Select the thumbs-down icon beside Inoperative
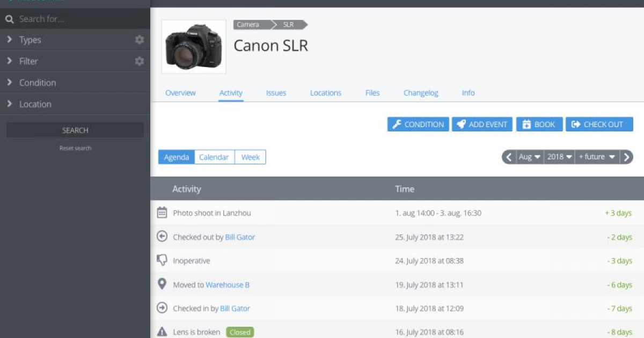Image resolution: width=644 pixels, height=338 pixels. coord(162,260)
